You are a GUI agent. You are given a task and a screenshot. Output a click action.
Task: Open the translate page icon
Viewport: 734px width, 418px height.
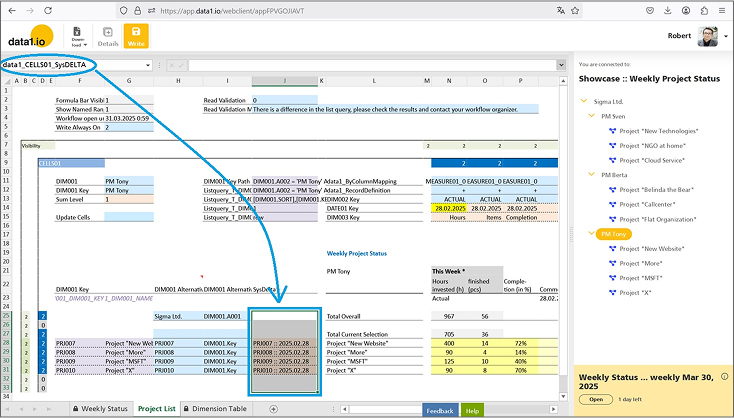[x=560, y=10]
